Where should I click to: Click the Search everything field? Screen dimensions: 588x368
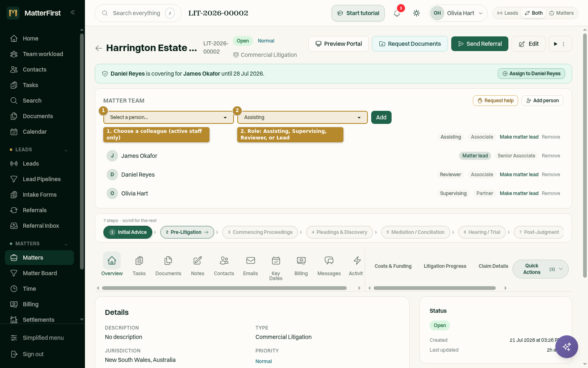(138, 13)
